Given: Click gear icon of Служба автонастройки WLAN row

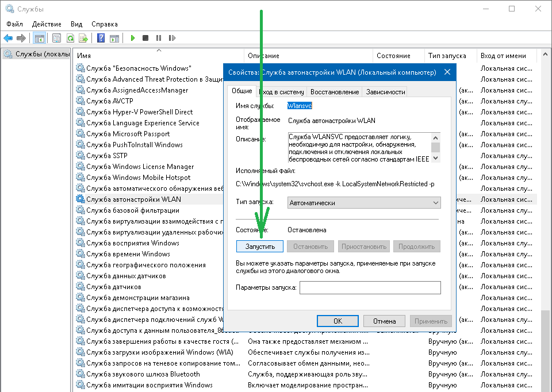Looking at the screenshot, I should point(80,199).
